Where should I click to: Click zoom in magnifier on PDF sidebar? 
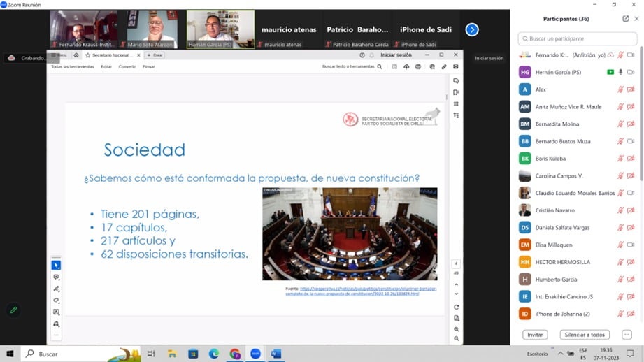pyautogui.click(x=456, y=329)
